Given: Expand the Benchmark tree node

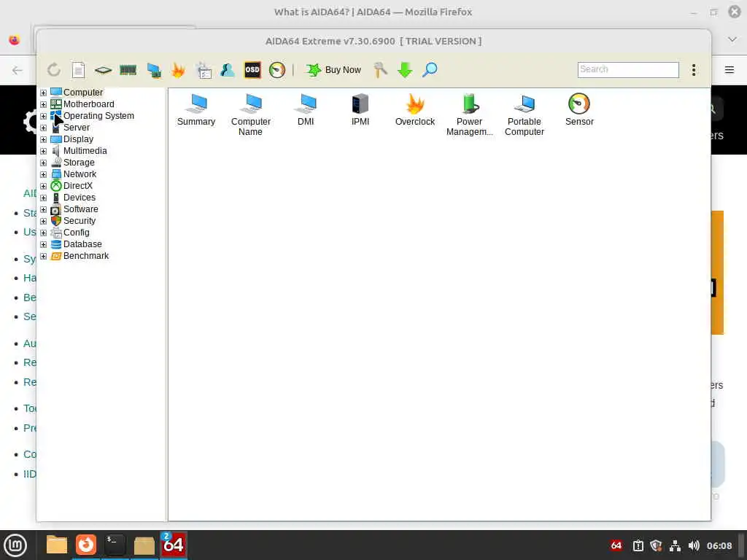Looking at the screenshot, I should (x=43, y=256).
